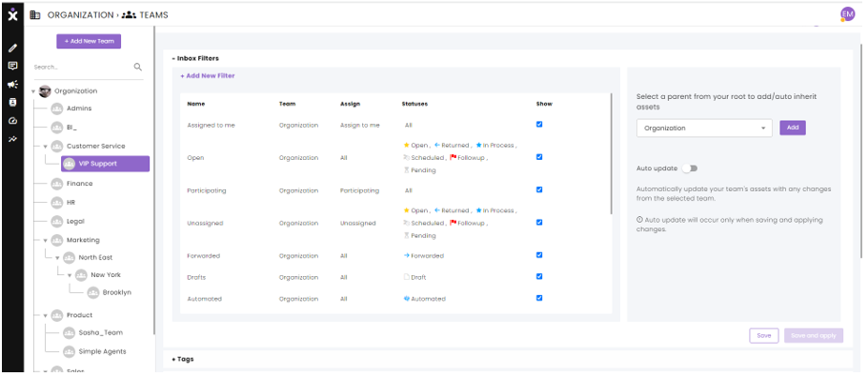Collapse the North East tree arrow
The width and height of the screenshot is (868, 377).
[x=57, y=258]
